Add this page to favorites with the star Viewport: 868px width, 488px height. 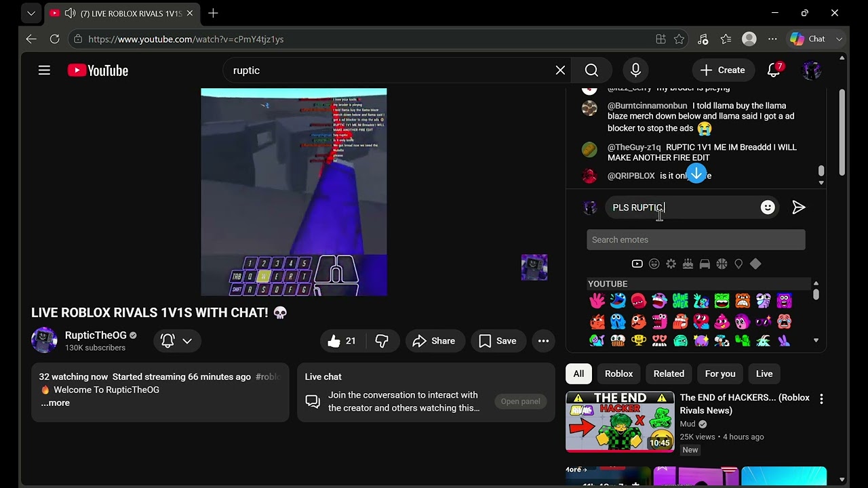(x=679, y=39)
